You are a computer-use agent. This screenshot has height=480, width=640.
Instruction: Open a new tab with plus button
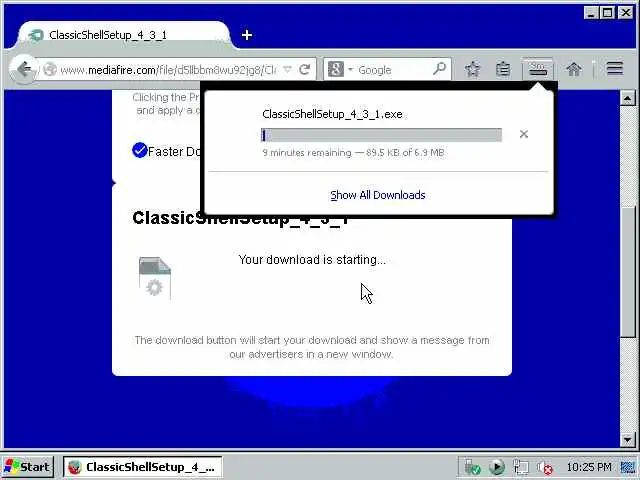coord(247,35)
